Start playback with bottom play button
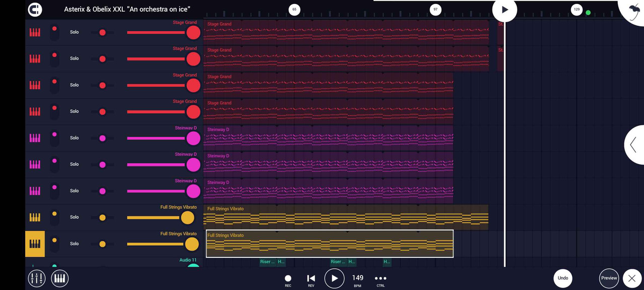 click(x=335, y=278)
